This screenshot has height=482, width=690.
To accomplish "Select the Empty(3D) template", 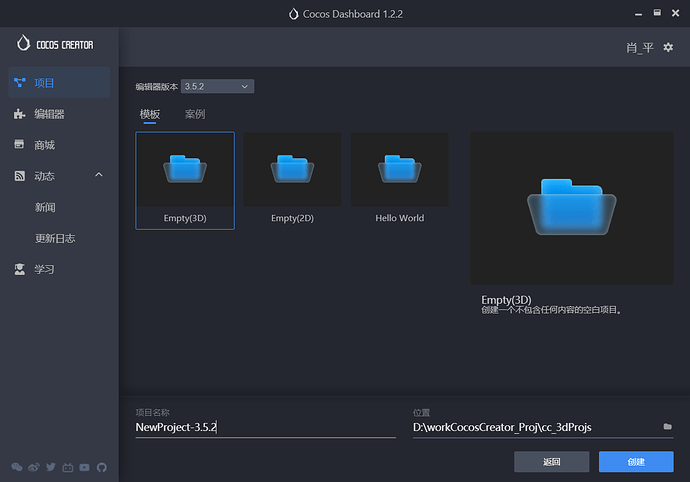I will click(x=185, y=180).
